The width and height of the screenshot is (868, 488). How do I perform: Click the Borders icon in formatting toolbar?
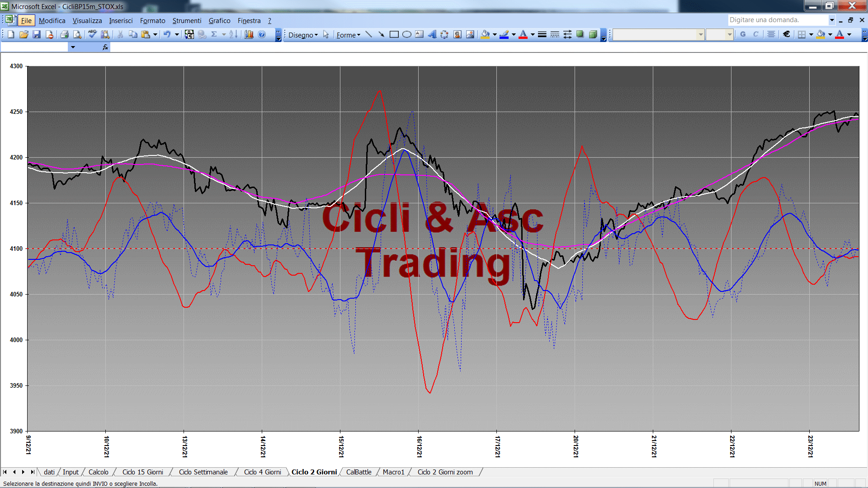tap(802, 34)
